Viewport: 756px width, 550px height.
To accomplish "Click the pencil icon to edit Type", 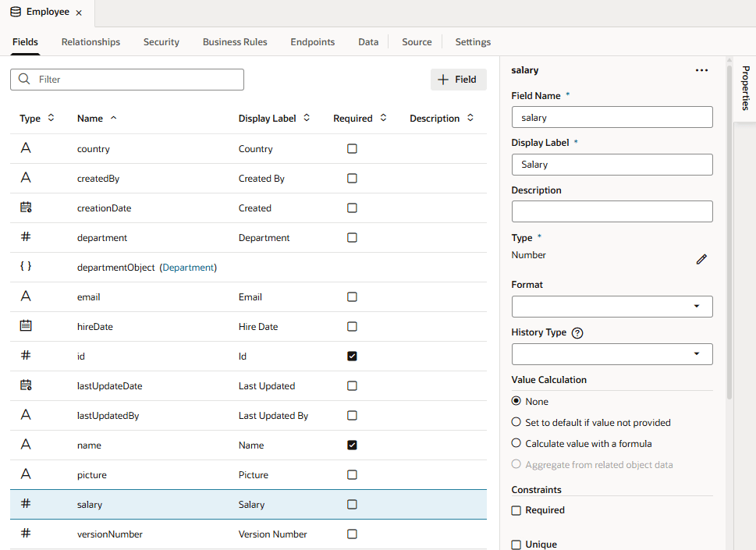I will click(x=701, y=259).
